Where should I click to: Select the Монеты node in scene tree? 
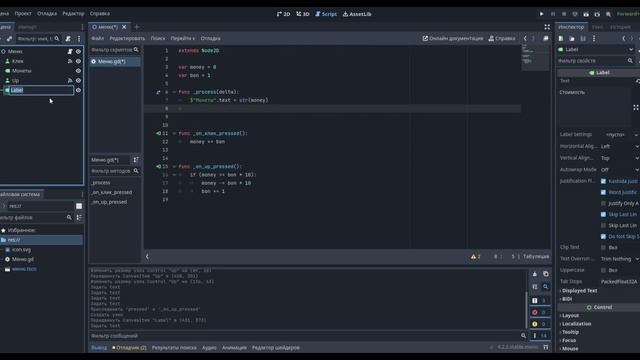click(x=22, y=71)
